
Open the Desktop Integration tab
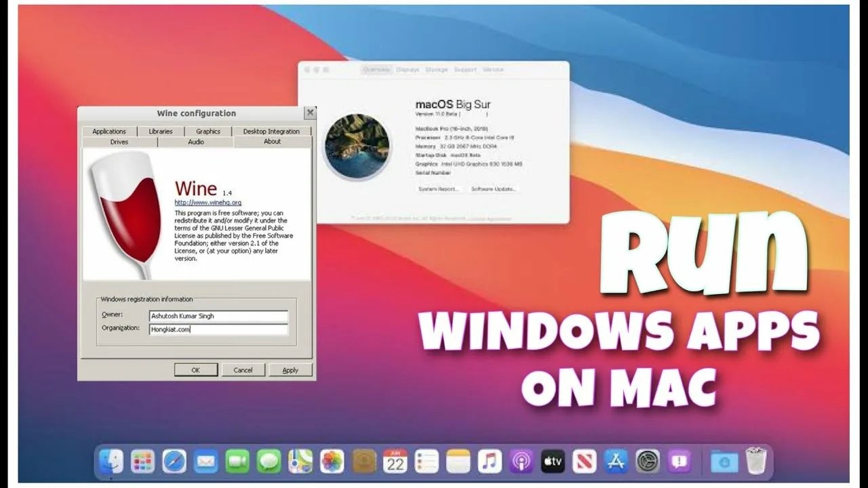(x=271, y=131)
